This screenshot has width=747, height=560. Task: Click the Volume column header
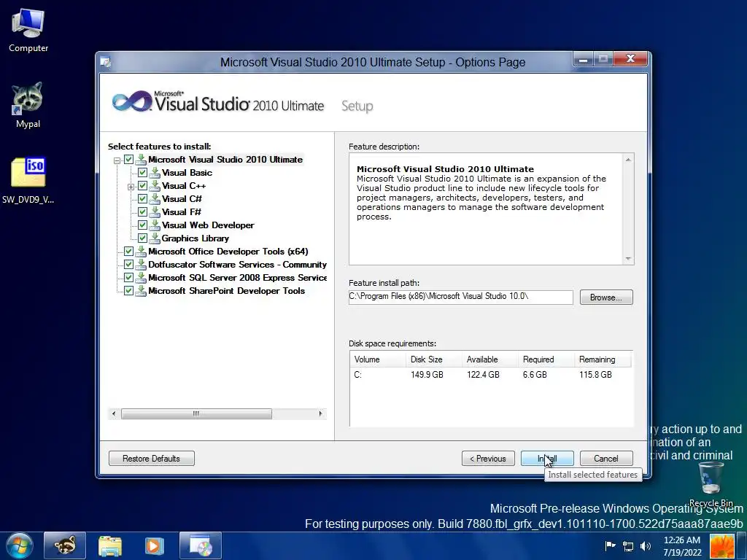point(378,359)
